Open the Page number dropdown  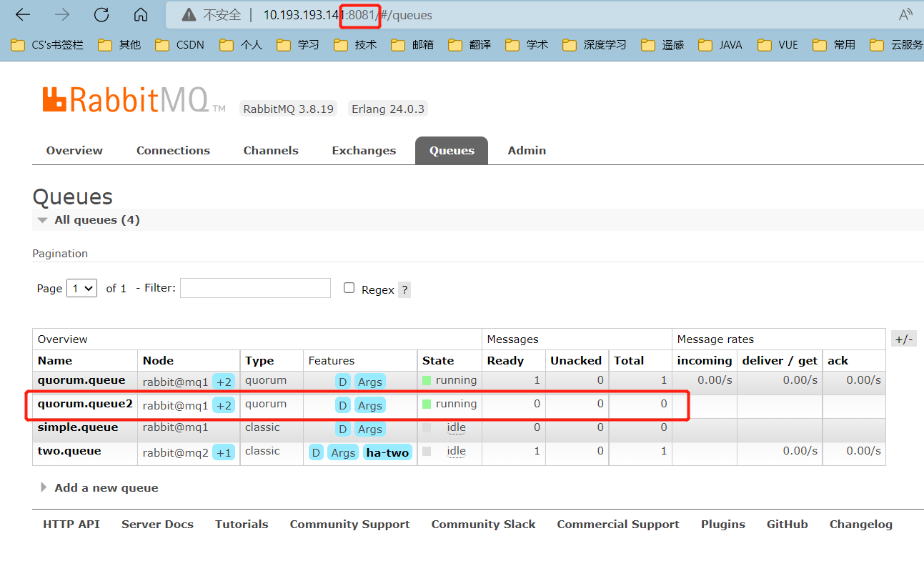pos(81,288)
